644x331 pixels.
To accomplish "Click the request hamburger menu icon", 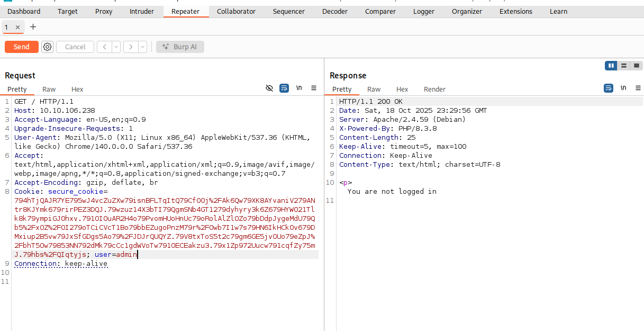I will (314, 88).
